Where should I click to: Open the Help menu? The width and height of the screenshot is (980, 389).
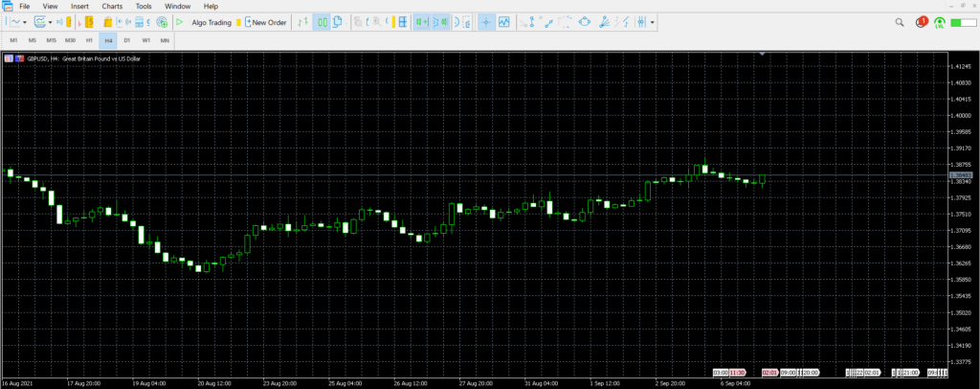coord(211,7)
